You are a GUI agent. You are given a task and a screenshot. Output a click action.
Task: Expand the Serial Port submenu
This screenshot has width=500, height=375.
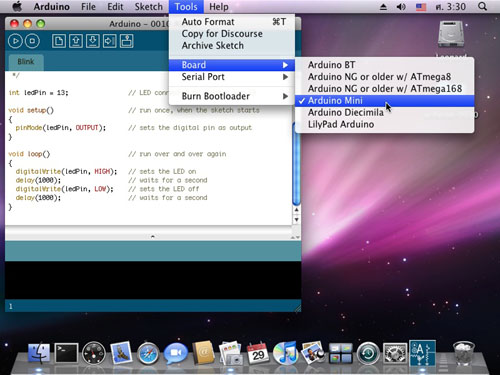click(232, 77)
